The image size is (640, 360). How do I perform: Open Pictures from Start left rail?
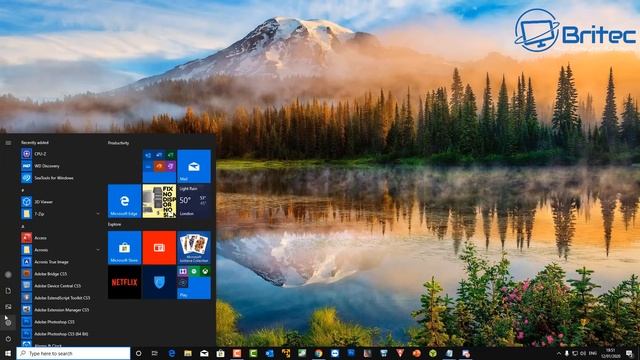(8, 307)
